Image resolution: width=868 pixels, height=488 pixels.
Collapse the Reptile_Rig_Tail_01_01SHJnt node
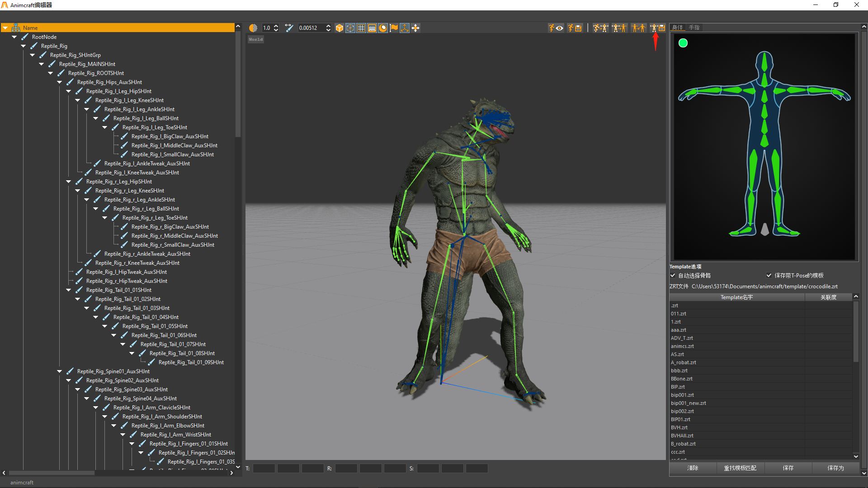pyautogui.click(x=69, y=290)
